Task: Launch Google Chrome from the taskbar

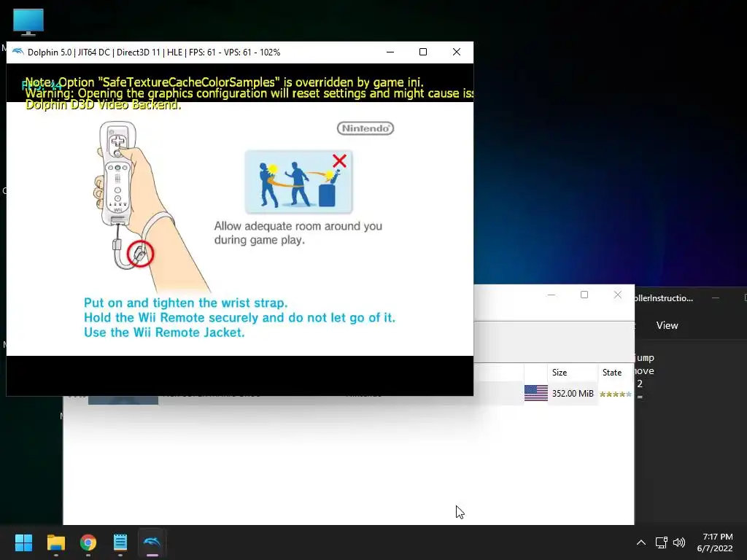Action: (x=88, y=542)
